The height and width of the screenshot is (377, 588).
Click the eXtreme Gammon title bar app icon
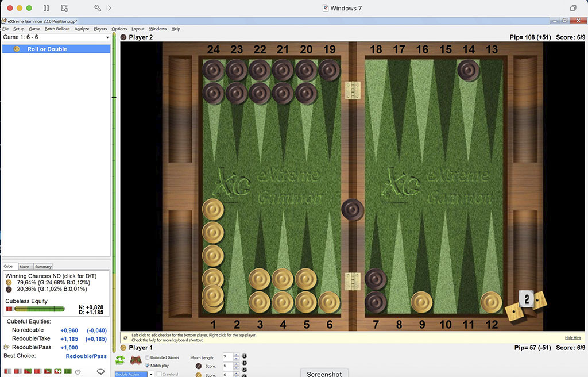pyautogui.click(x=5, y=21)
